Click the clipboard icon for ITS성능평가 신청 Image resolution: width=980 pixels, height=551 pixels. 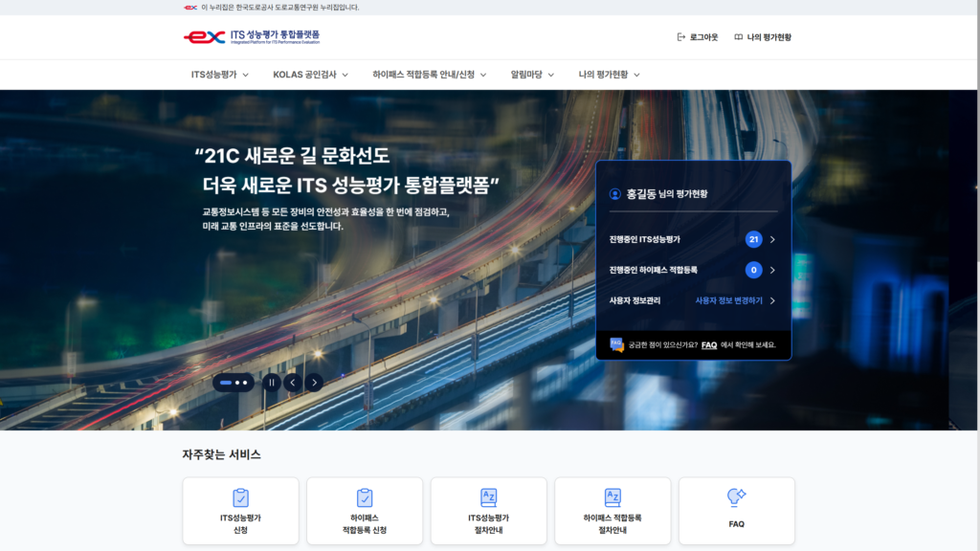pyautogui.click(x=240, y=497)
